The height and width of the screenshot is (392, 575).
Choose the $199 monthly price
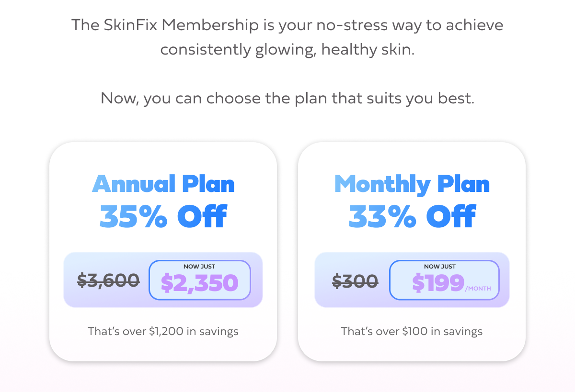(438, 283)
